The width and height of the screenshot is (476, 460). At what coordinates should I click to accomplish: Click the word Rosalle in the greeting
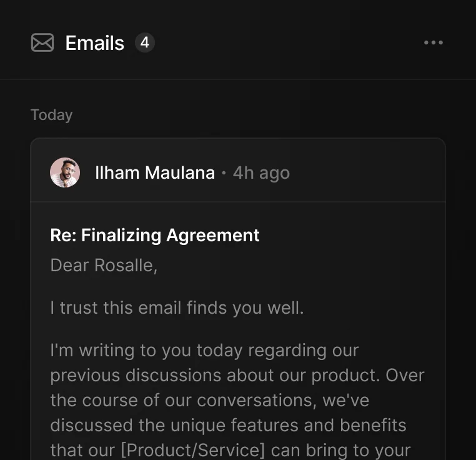pos(124,265)
